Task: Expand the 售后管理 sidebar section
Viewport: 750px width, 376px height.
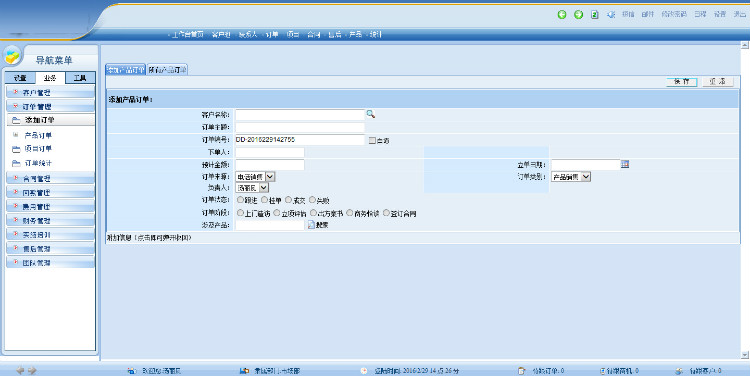Action: (50, 249)
